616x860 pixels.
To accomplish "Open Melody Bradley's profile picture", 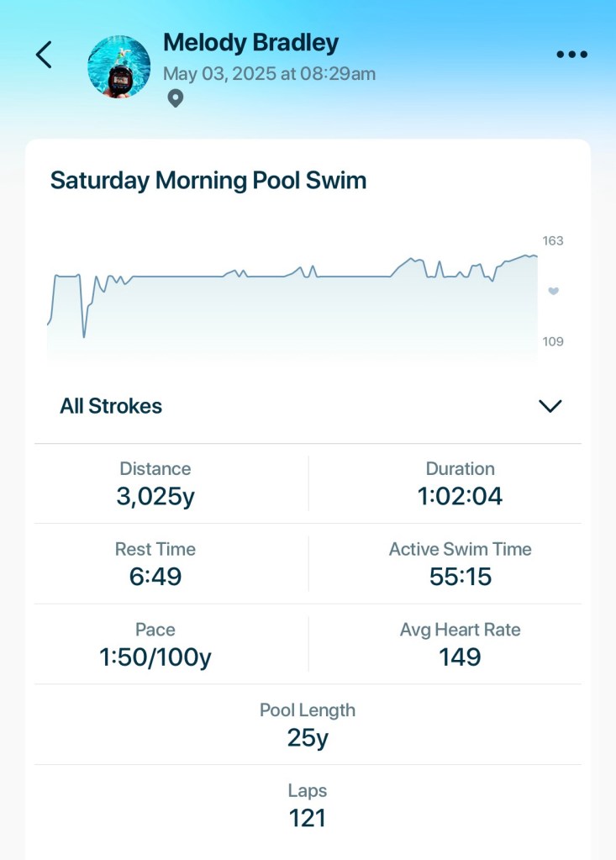I will 119,66.
